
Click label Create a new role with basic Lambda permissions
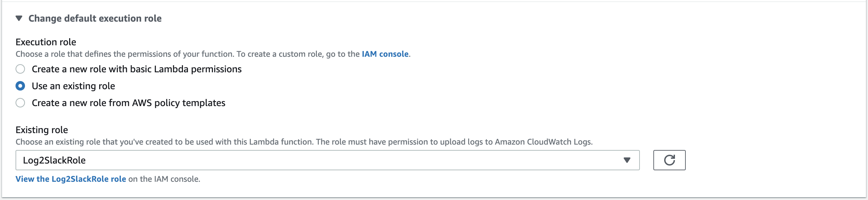[137, 69]
